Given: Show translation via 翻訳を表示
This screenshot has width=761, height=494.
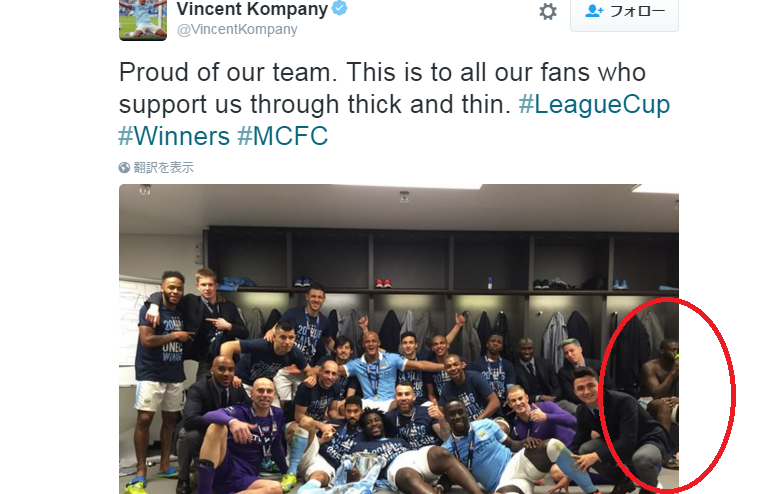Looking at the screenshot, I should (x=164, y=167).
